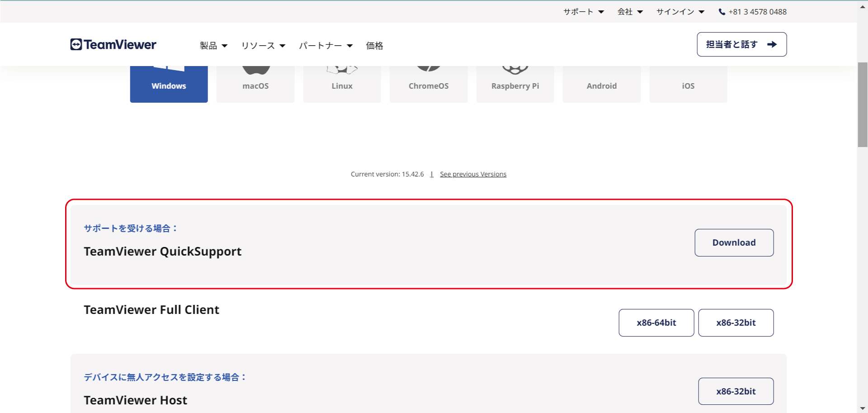Expand the パートナー dropdown menu

click(x=325, y=46)
